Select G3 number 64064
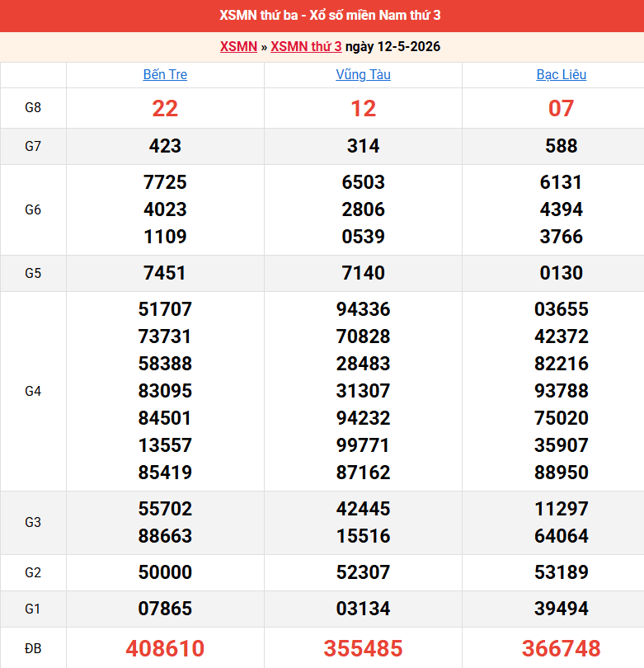The image size is (644, 668). 561,536
